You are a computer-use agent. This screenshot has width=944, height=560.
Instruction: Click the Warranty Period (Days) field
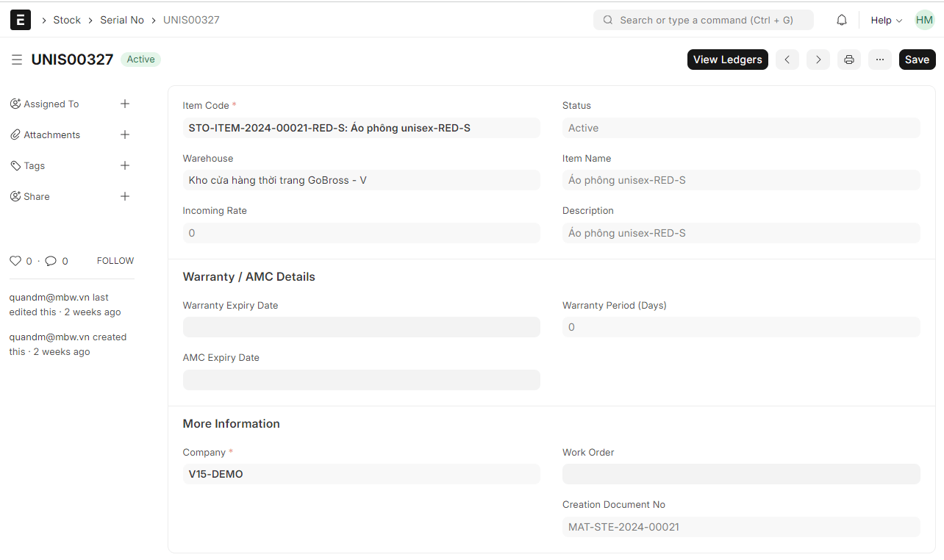click(x=741, y=327)
